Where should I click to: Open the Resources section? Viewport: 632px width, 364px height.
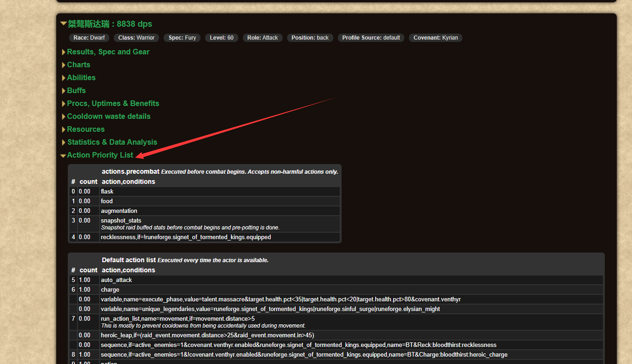click(x=86, y=129)
